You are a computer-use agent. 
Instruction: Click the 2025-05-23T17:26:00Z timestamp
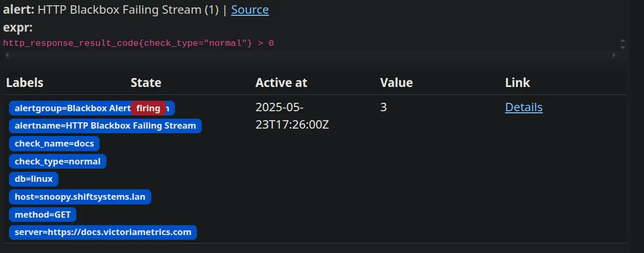[x=292, y=116]
